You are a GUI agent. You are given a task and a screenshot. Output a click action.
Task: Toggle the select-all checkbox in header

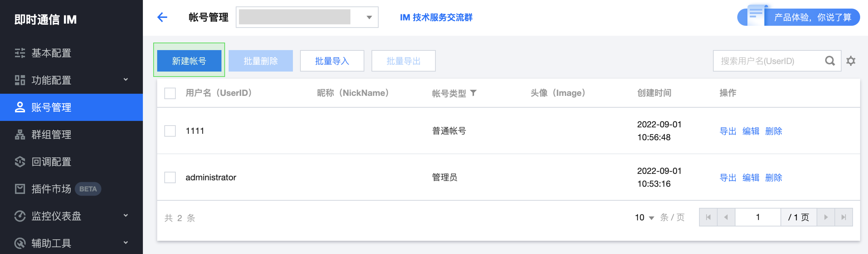[x=170, y=93]
